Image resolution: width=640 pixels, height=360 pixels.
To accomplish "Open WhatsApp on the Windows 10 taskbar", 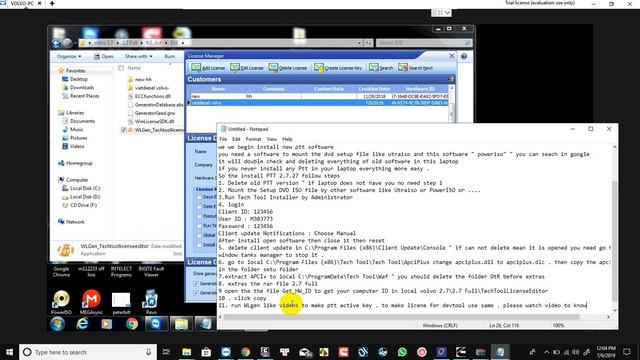I will click(x=402, y=352).
